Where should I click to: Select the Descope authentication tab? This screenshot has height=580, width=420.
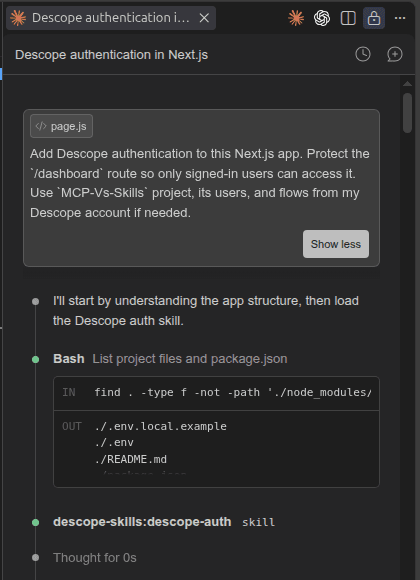click(111, 18)
